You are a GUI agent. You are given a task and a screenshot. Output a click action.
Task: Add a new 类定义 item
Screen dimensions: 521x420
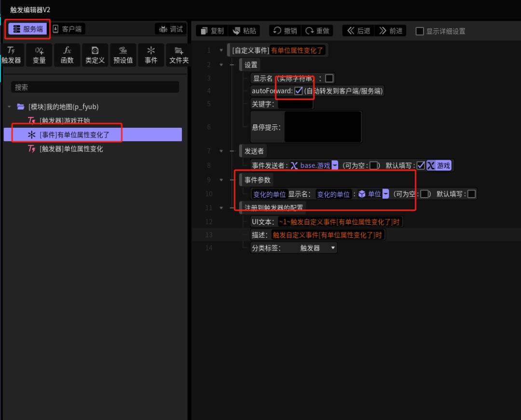[95, 55]
